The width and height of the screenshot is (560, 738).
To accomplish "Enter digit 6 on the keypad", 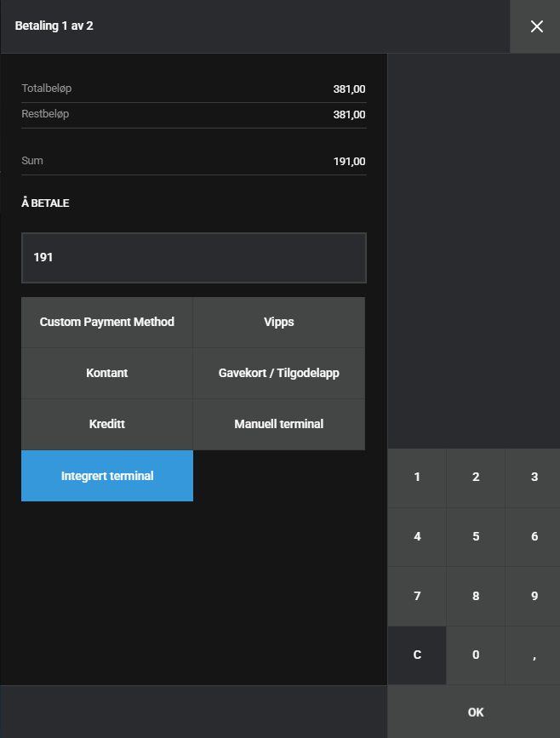I will pyautogui.click(x=534, y=537).
